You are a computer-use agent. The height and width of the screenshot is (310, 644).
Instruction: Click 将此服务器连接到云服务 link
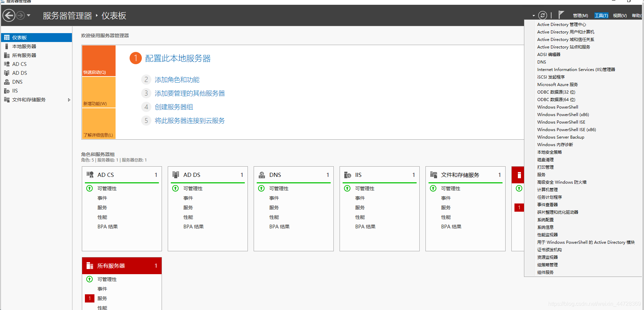(x=190, y=121)
